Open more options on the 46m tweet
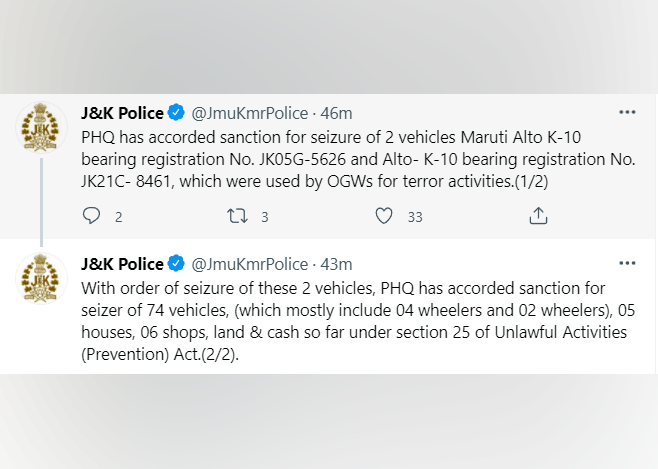 [x=627, y=112]
